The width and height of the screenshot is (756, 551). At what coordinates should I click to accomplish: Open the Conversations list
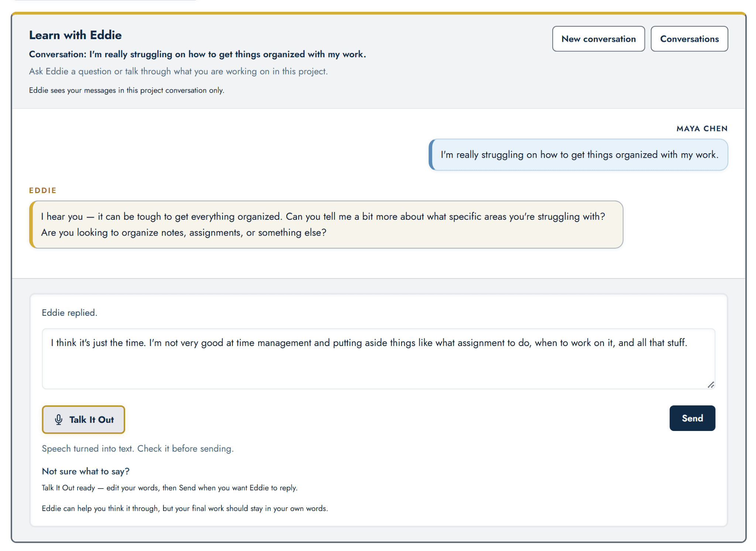coord(689,39)
